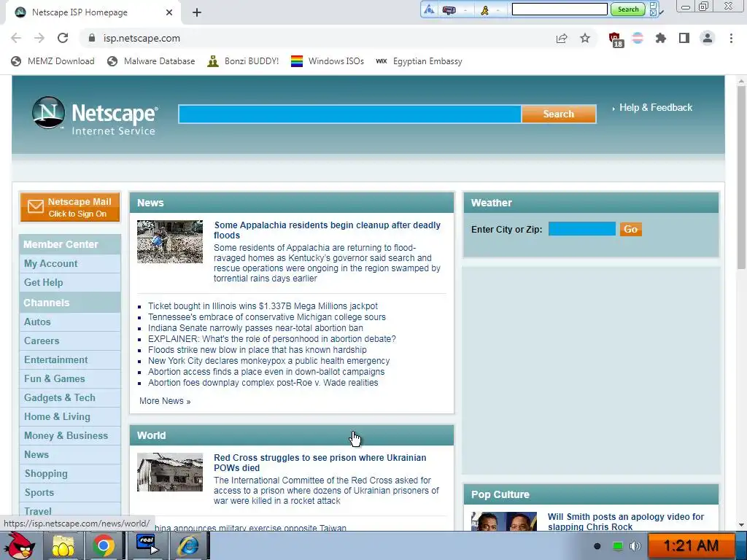The width and height of the screenshot is (747, 560).
Task: Open Google Chrome from the taskbar
Action: click(104, 546)
